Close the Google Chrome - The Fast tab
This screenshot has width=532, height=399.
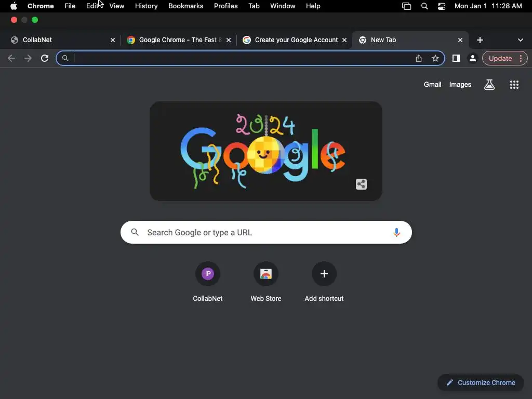coord(229,40)
